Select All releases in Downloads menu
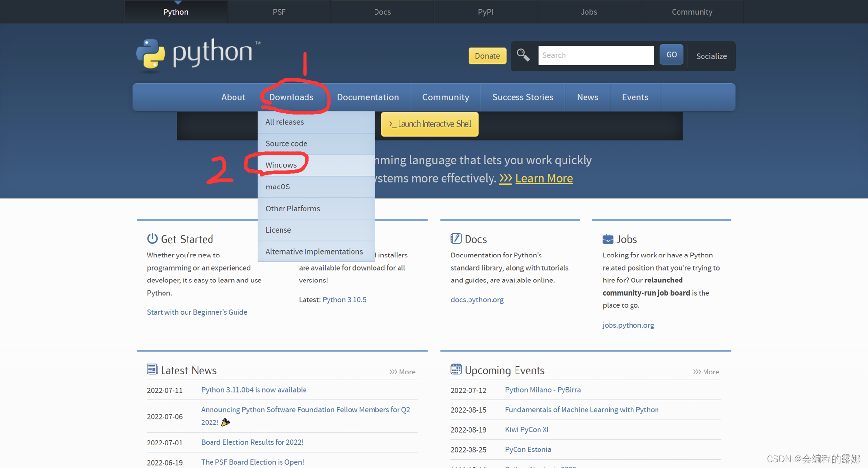Screen dimensions: 868x468 click(x=316, y=122)
